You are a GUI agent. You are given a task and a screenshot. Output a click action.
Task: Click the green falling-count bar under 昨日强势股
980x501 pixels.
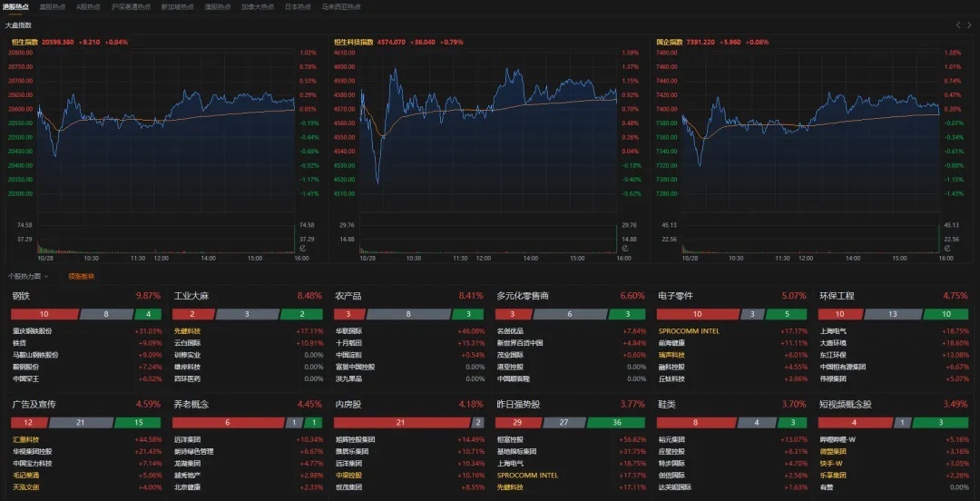[615, 423]
